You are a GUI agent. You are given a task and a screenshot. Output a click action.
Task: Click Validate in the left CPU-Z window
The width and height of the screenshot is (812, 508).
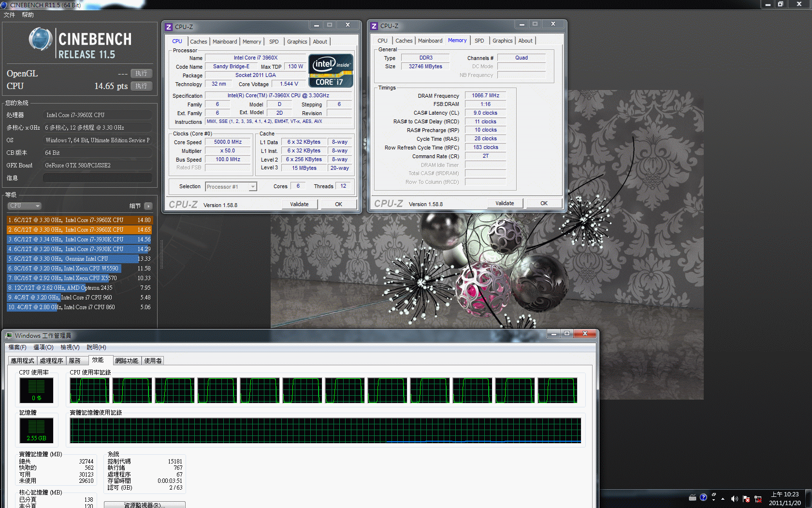299,204
